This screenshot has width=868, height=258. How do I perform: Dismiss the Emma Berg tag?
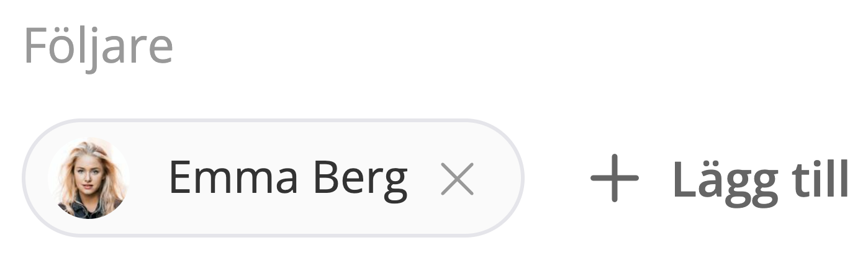[x=457, y=179]
